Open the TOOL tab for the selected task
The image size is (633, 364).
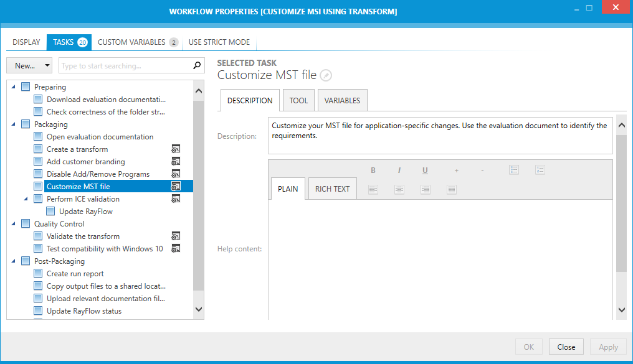click(x=298, y=100)
